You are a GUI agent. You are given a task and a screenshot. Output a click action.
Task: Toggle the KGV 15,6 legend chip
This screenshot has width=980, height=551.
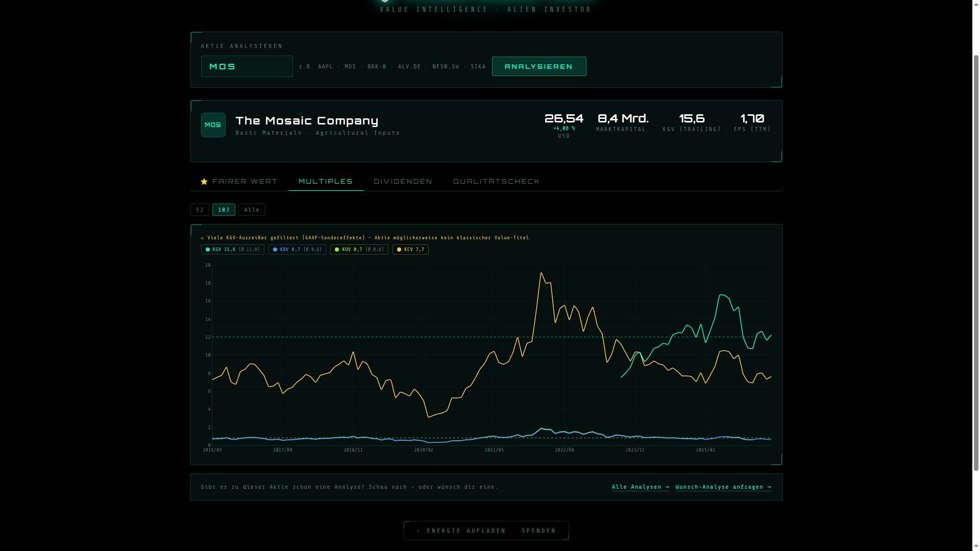[x=232, y=249]
